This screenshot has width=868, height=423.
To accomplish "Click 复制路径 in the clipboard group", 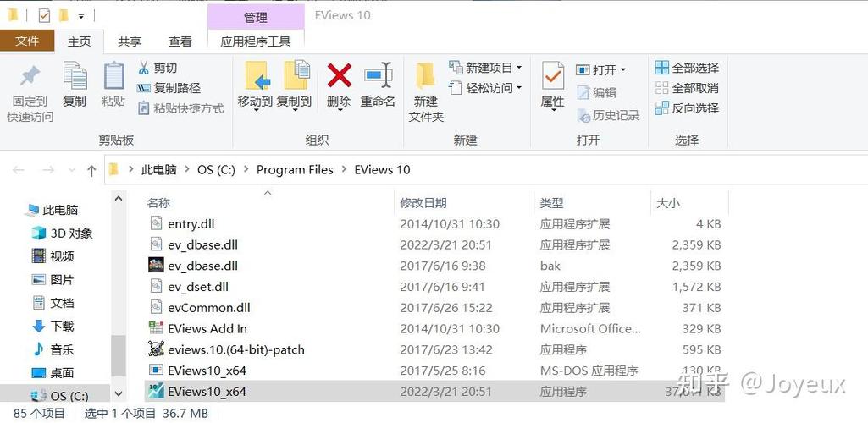I will 169,88.
